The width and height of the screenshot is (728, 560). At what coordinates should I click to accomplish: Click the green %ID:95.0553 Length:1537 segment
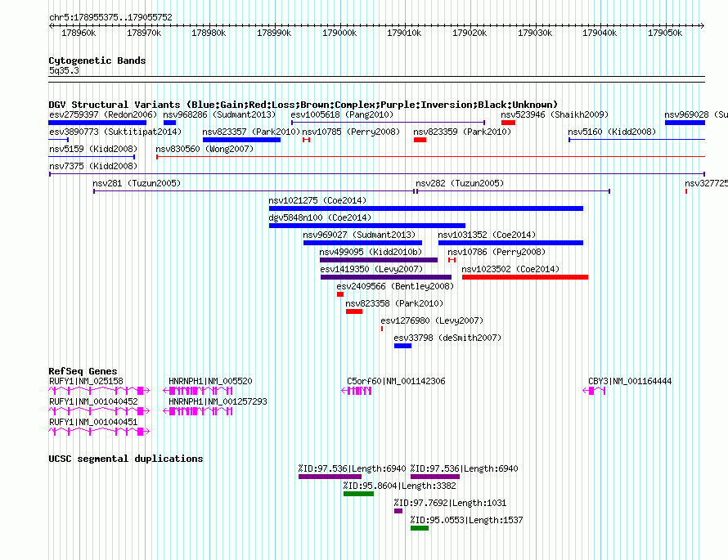(x=420, y=528)
